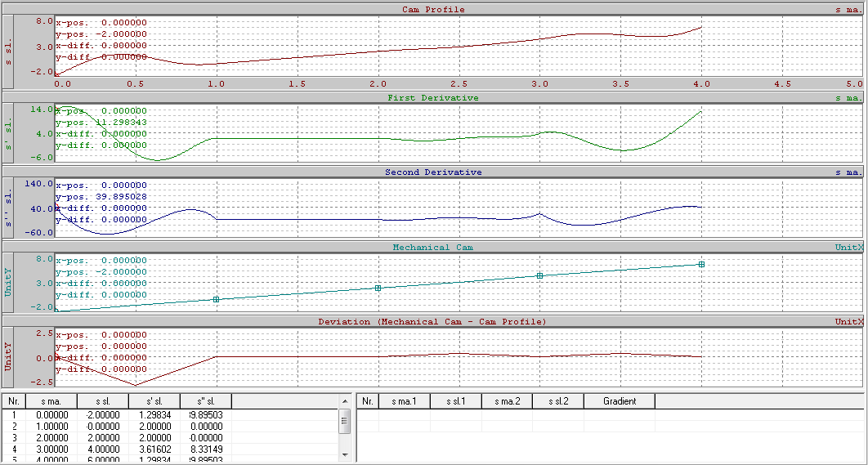Viewport: 868px width, 465px height.
Task: Click the 'UnitY' axis label of the Deviation graph
Action: click(7, 357)
